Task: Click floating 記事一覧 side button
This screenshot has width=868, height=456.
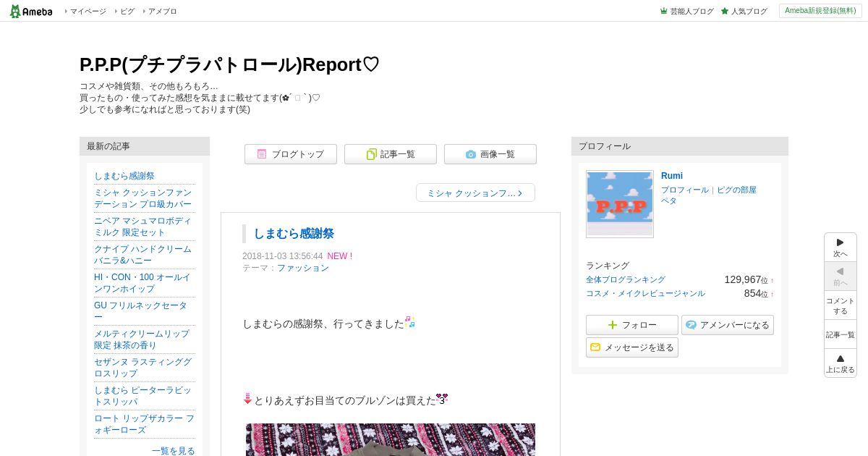Action: pyautogui.click(x=841, y=334)
